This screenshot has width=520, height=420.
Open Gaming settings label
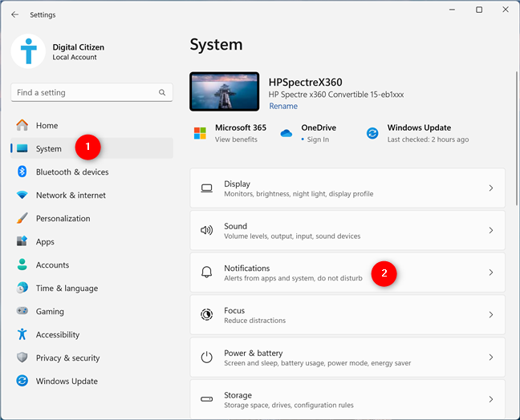coord(50,311)
